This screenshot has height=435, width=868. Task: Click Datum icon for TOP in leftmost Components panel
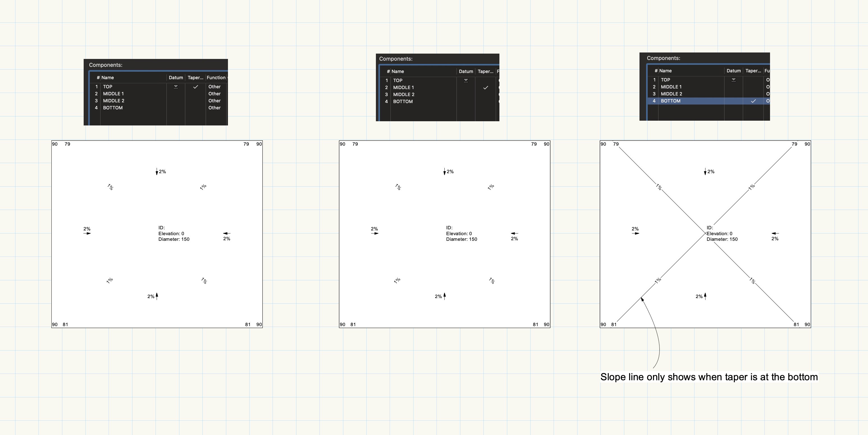pyautogui.click(x=175, y=87)
